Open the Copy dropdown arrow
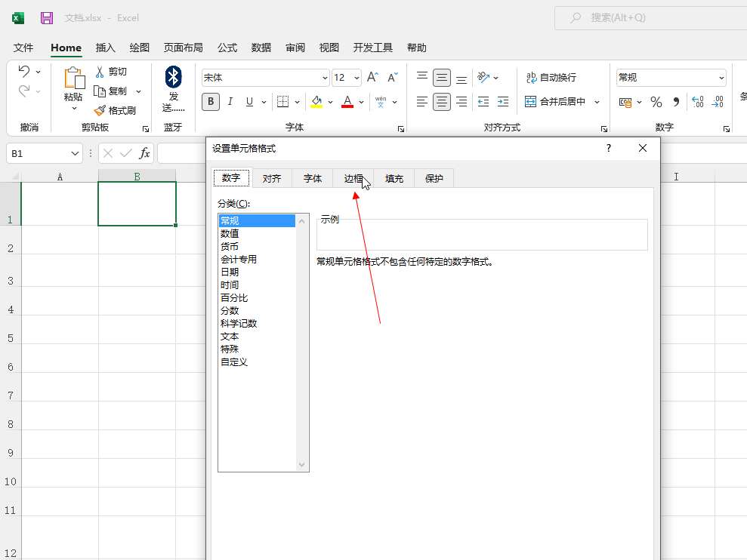The image size is (747, 560). 139,91
